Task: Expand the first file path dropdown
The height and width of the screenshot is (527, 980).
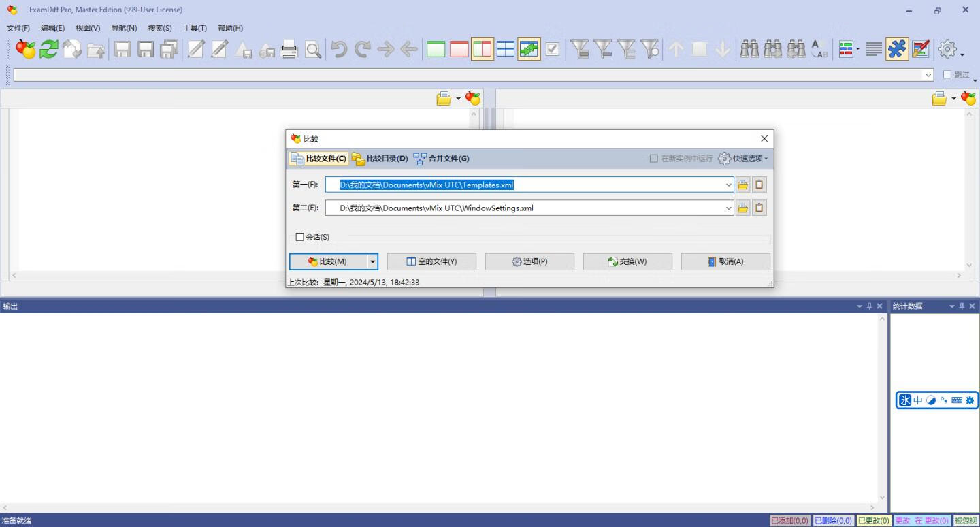Action: tap(729, 185)
